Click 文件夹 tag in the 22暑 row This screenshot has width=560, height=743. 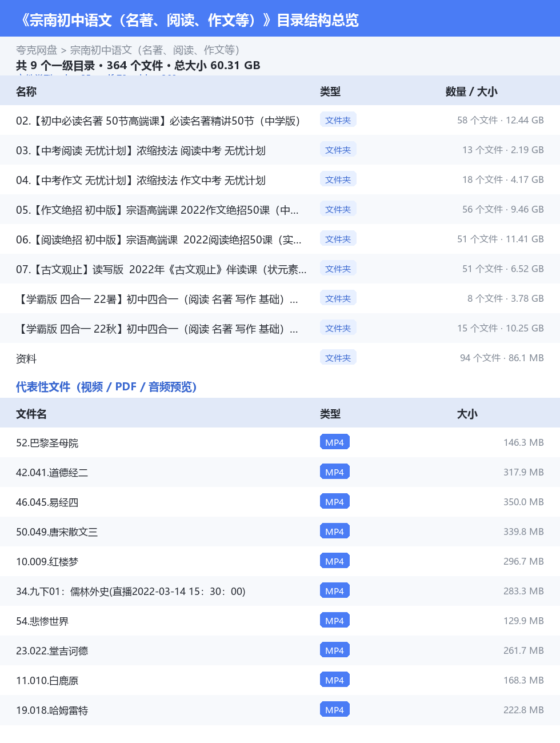[x=338, y=298]
